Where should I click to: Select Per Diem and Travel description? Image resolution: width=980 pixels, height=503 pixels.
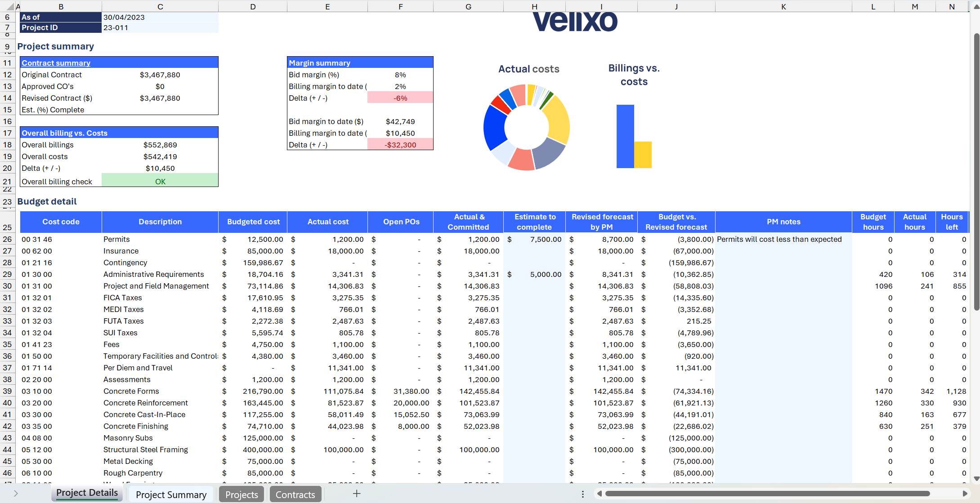click(x=160, y=368)
